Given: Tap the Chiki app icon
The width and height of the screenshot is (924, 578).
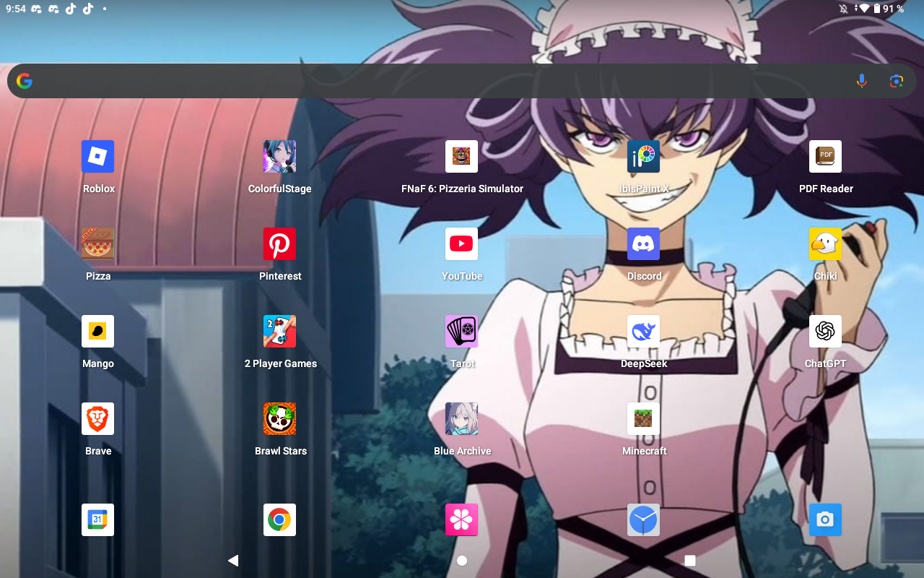Looking at the screenshot, I should [x=825, y=244].
